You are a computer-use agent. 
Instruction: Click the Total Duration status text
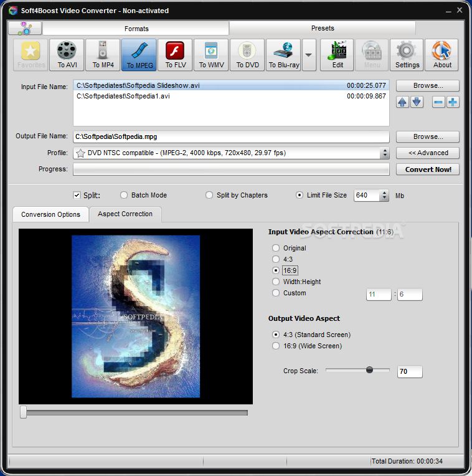tap(407, 462)
